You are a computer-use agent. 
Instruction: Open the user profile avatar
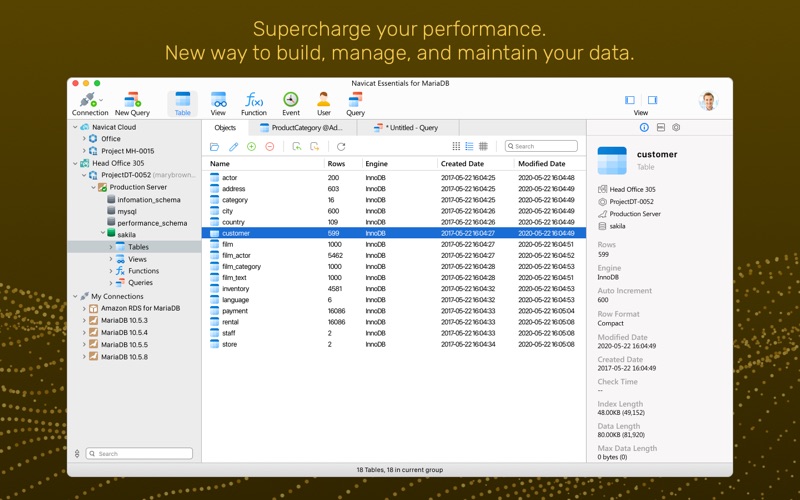point(708,101)
